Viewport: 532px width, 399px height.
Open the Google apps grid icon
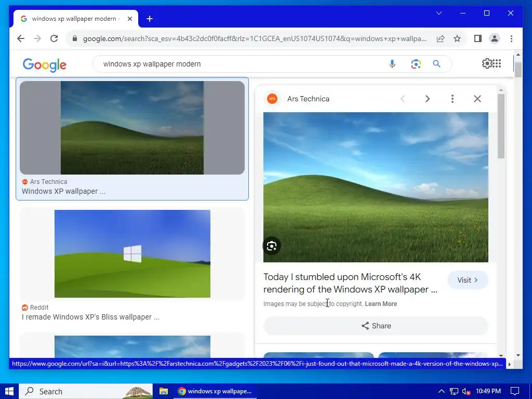click(x=497, y=63)
